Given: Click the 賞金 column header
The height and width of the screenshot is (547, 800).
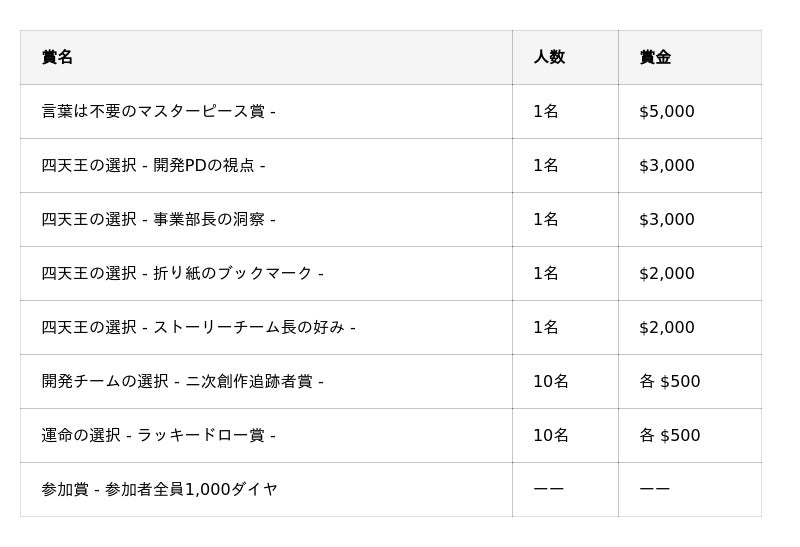Looking at the screenshot, I should 655,57.
